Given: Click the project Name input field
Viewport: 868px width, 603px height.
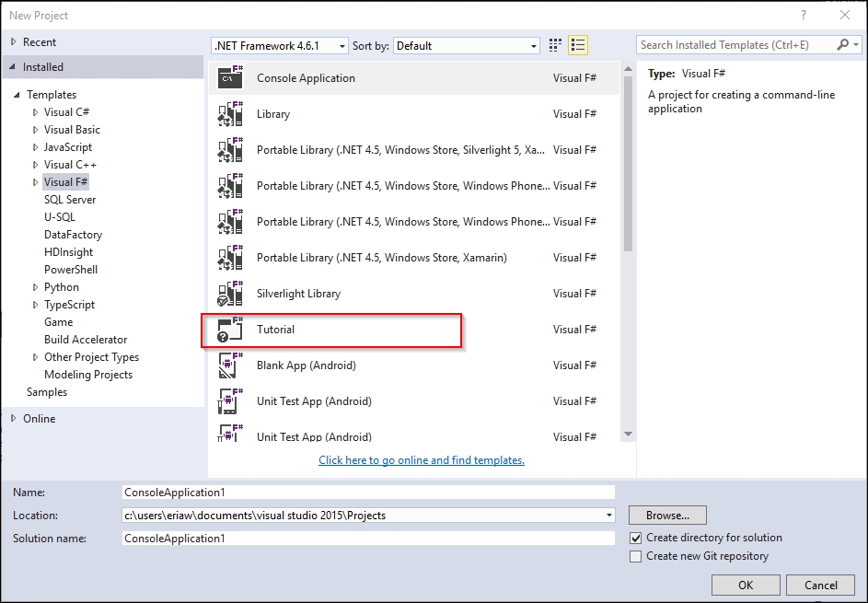Looking at the screenshot, I should 368,493.
